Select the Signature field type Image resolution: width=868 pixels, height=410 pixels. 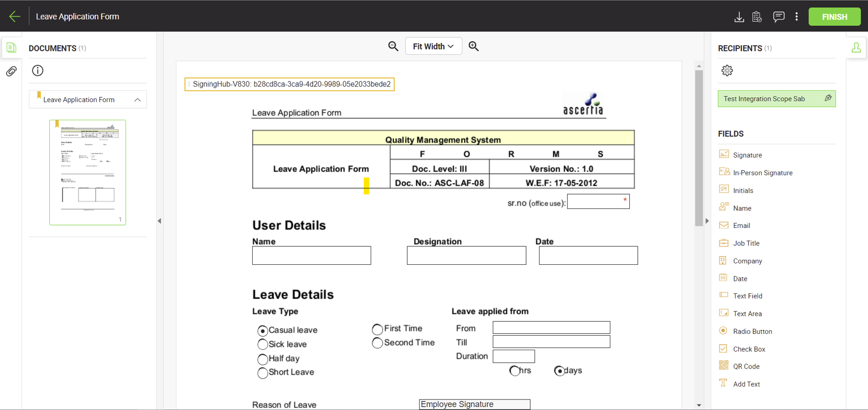tap(747, 155)
